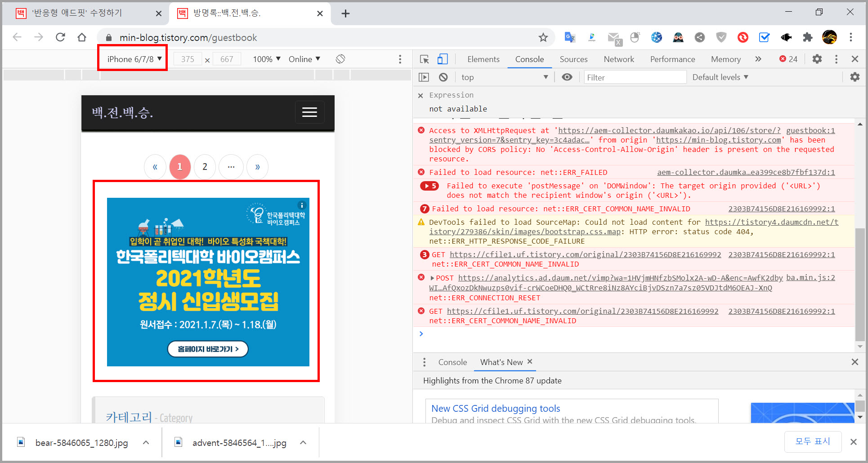Expand the POST request error details

tap(432, 278)
